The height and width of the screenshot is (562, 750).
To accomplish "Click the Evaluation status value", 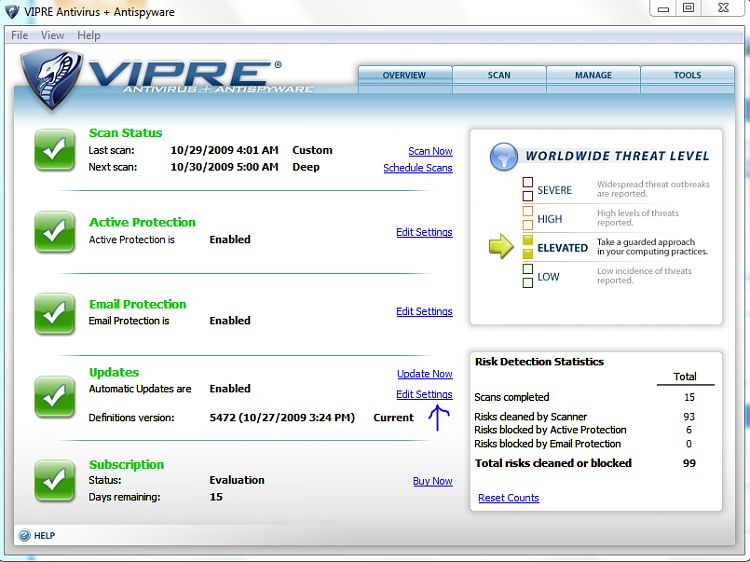I will click(x=237, y=480).
